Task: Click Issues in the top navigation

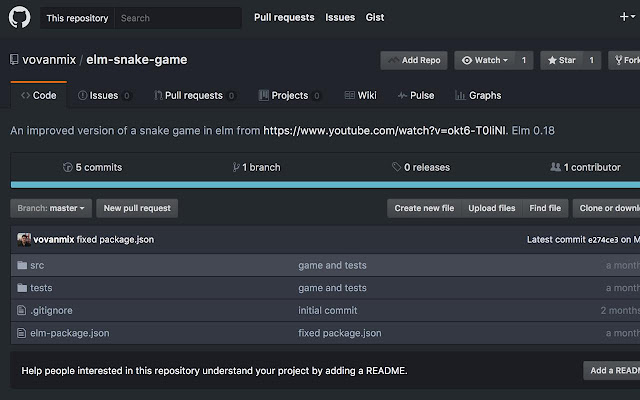Action: [340, 18]
